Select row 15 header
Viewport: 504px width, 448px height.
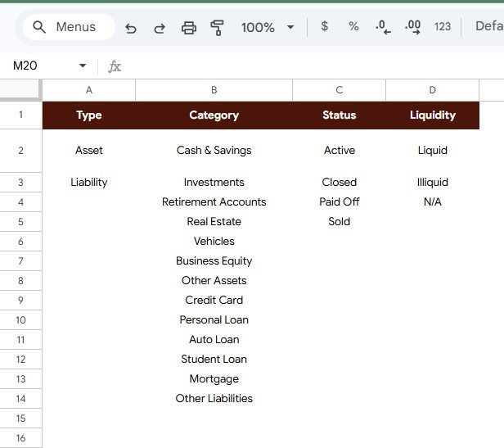(20, 419)
